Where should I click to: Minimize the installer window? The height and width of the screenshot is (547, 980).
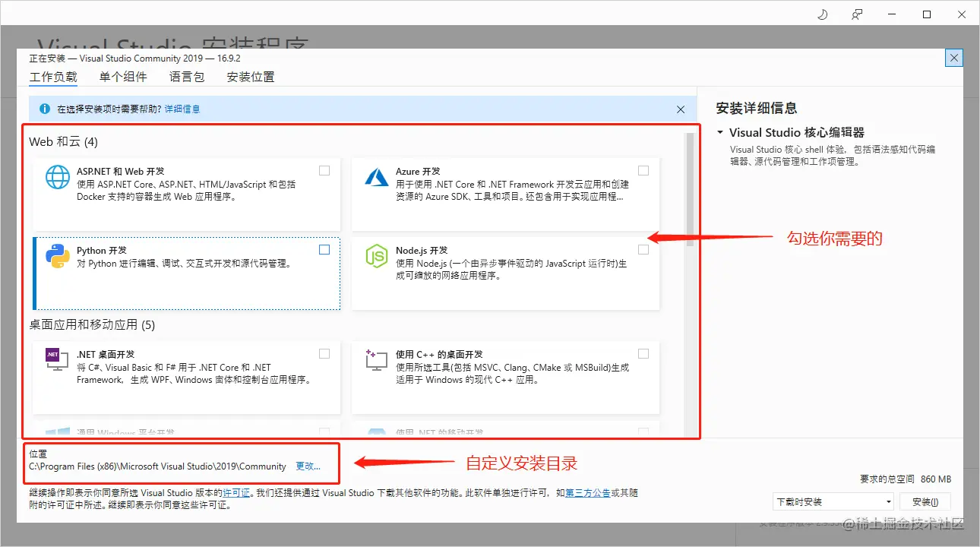tap(892, 14)
